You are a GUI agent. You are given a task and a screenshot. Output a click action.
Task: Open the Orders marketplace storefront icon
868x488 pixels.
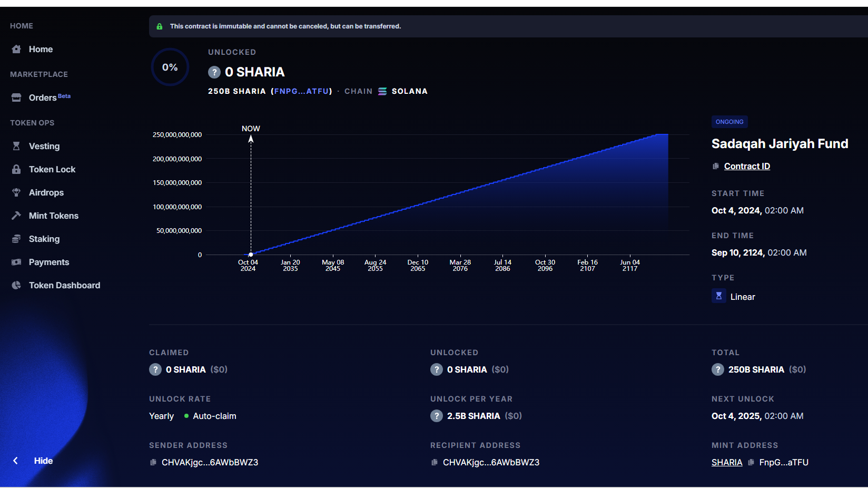(16, 97)
